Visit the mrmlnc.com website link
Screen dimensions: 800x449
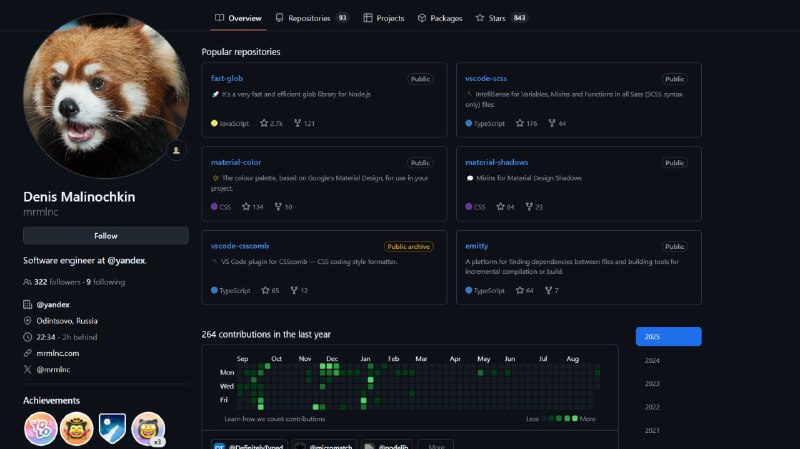point(58,353)
